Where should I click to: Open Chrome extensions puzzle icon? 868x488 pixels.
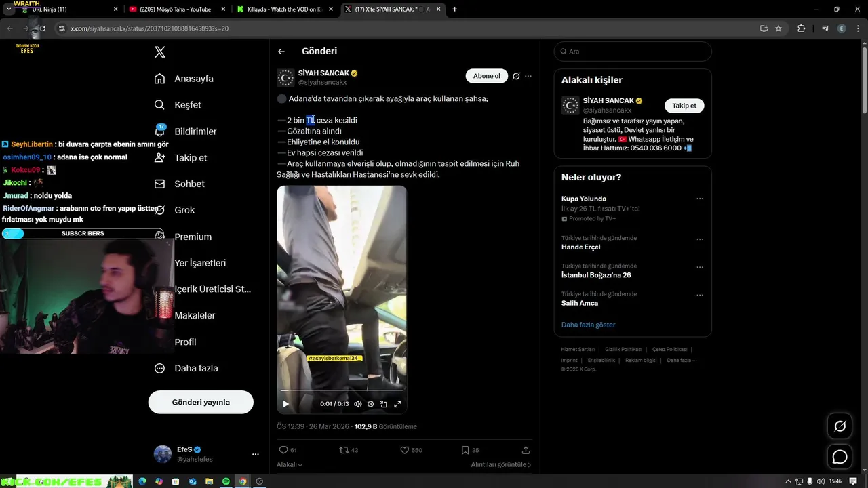[x=802, y=28]
